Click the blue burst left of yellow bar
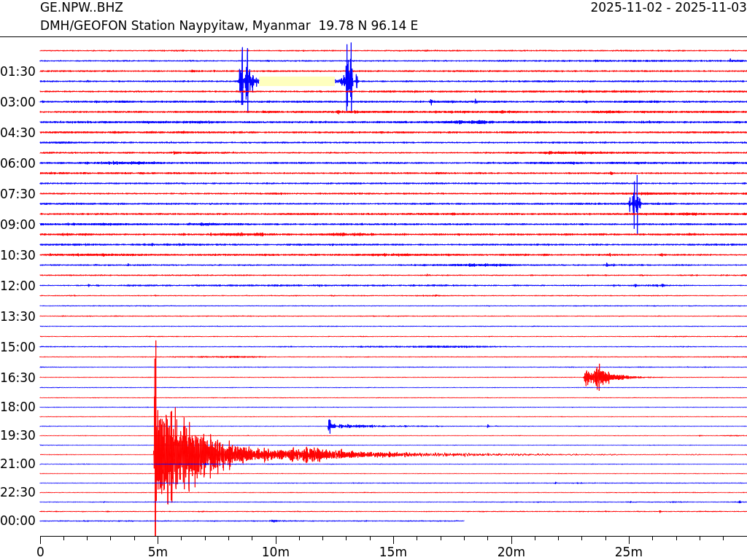The image size is (747, 560). point(247,81)
